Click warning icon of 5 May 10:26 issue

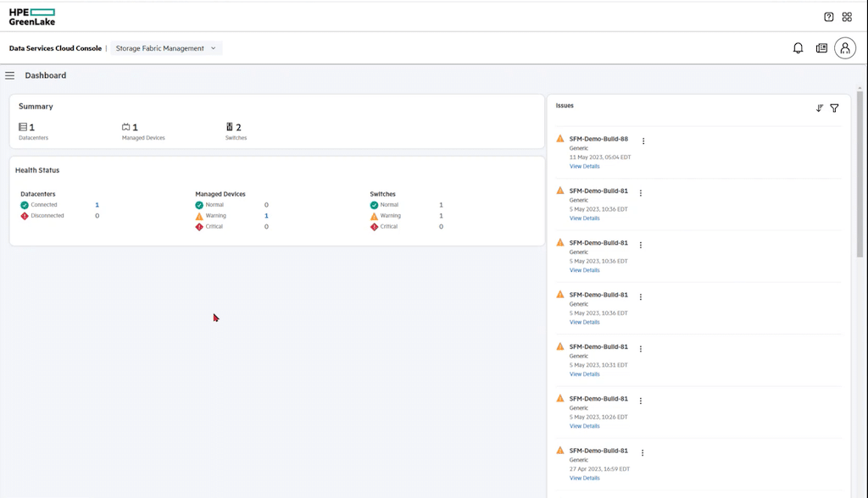pos(560,398)
